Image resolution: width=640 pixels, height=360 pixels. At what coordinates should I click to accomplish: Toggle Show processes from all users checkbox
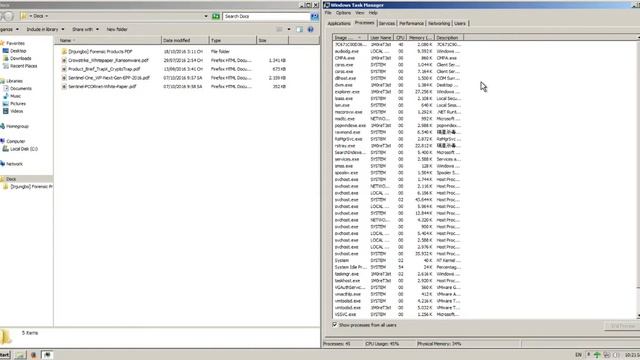point(335,325)
